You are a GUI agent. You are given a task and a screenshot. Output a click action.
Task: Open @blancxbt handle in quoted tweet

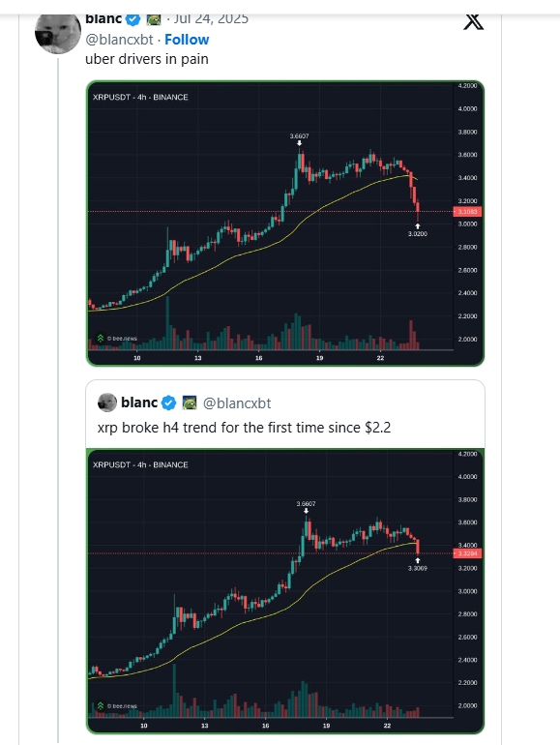pyautogui.click(x=237, y=403)
